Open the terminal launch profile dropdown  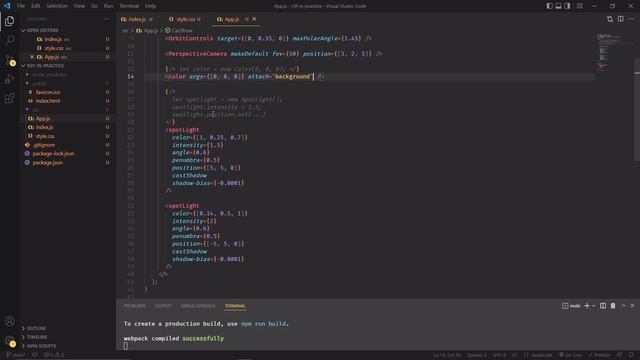pos(593,306)
